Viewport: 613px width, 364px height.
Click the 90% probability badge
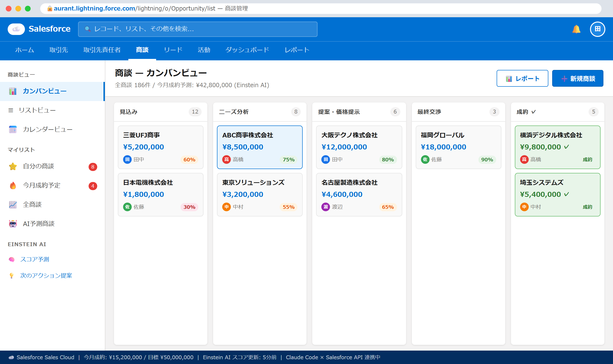487,160
